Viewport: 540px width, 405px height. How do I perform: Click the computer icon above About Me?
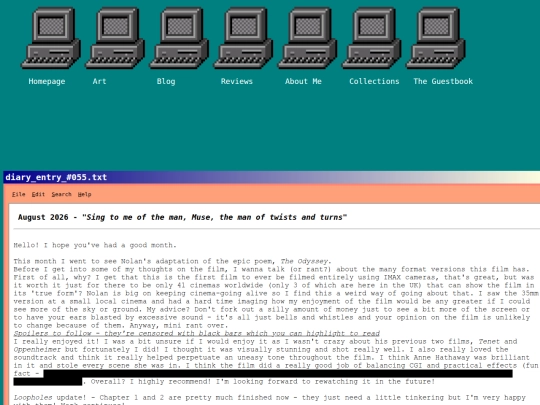click(x=308, y=38)
